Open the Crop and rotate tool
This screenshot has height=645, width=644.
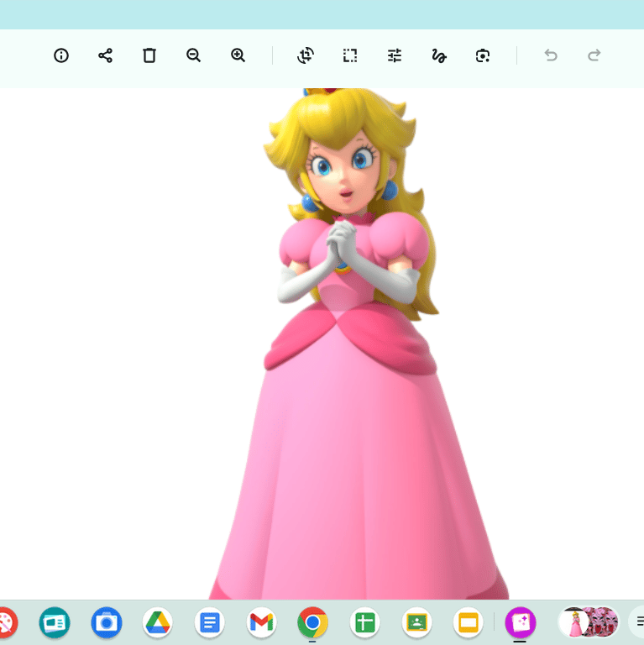pyautogui.click(x=306, y=55)
